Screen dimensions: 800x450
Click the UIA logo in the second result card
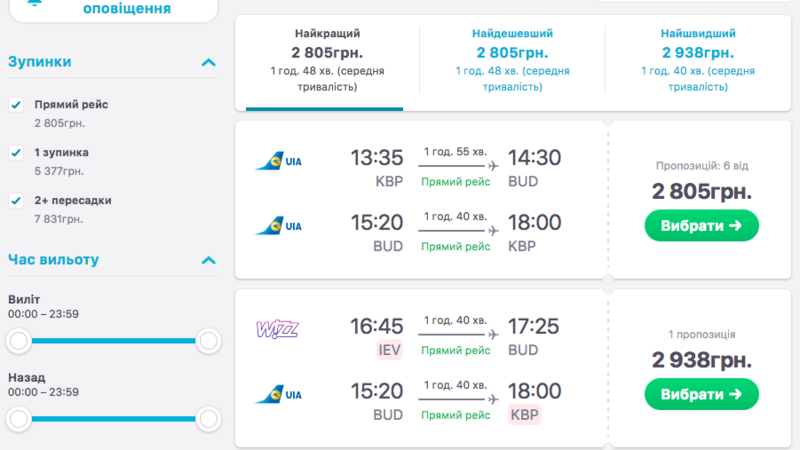pyautogui.click(x=279, y=394)
